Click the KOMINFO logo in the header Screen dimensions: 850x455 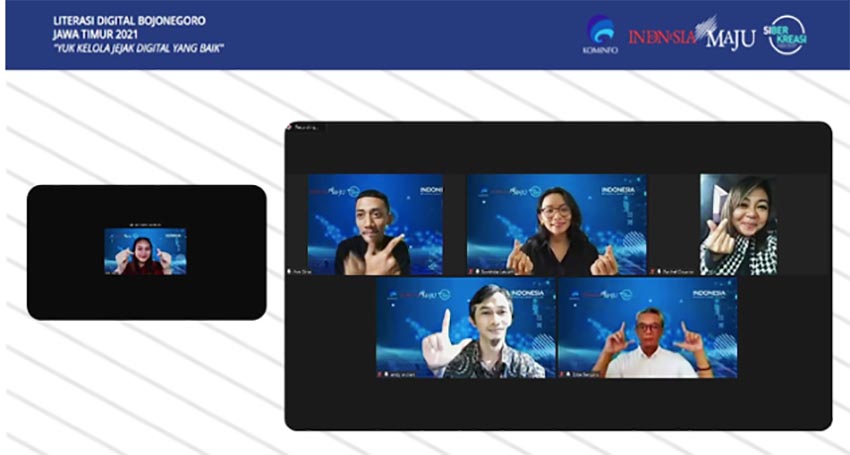(x=600, y=34)
